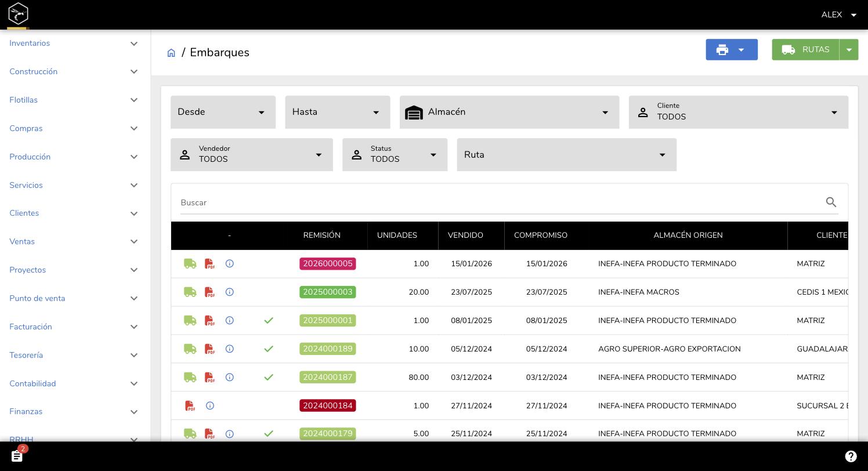Click the search magnifier icon
This screenshot has height=471, width=868.
(x=831, y=202)
